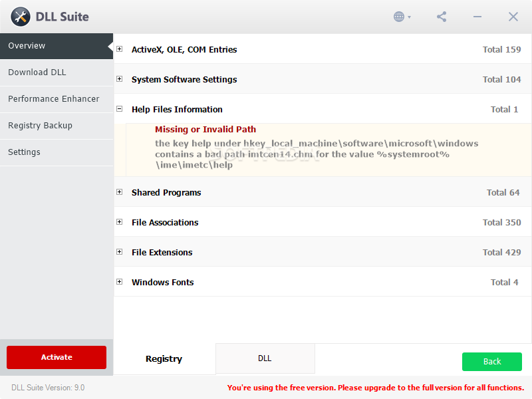The image size is (532, 399).
Task: Click Total 104 count
Action: pyautogui.click(x=501, y=79)
